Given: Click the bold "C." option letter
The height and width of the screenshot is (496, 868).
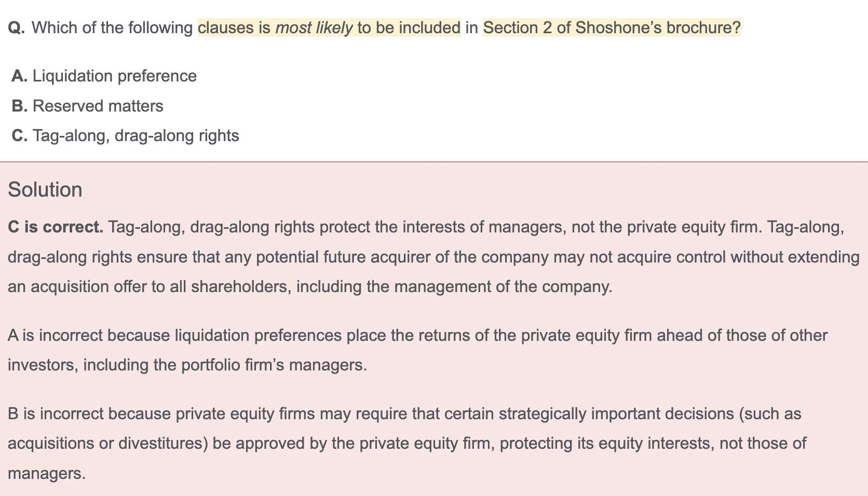Looking at the screenshot, I should (x=19, y=136).
